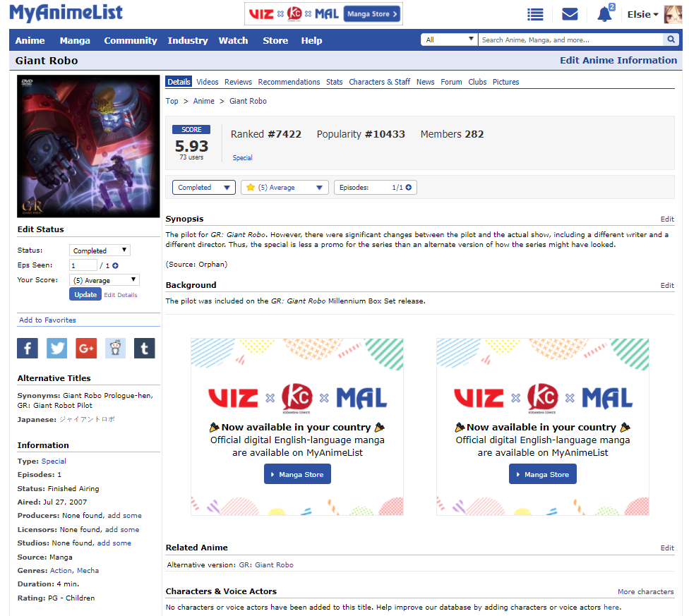Click the MyAnimeList logo
Image resolution: width=689 pixels, height=616 pixels.
(66, 13)
